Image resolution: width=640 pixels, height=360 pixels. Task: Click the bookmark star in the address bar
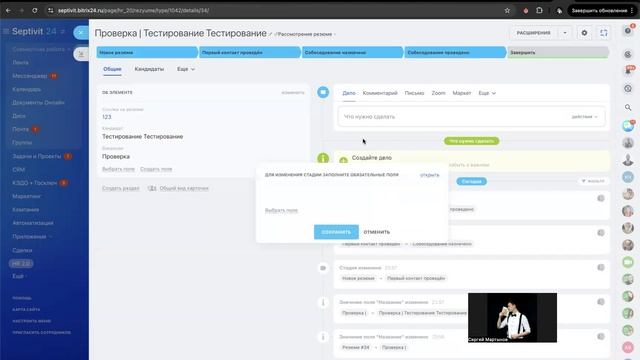507,11
